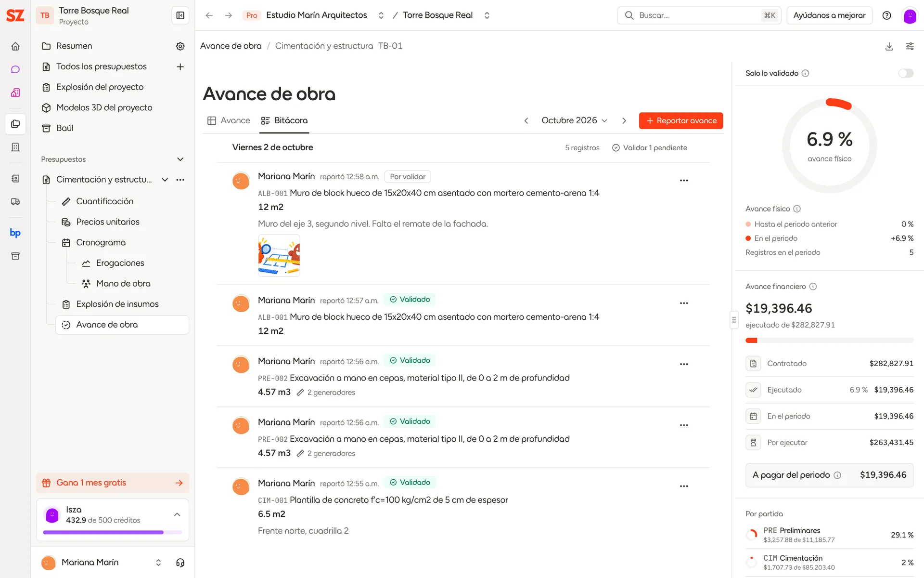Screen dimensions: 924x578
Task: Switch to the Bitácora tab
Action: click(284, 120)
